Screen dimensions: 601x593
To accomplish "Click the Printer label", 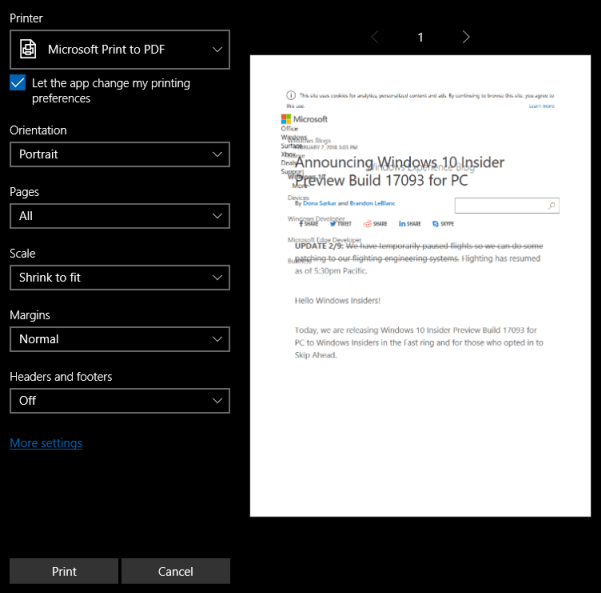I will [26, 18].
